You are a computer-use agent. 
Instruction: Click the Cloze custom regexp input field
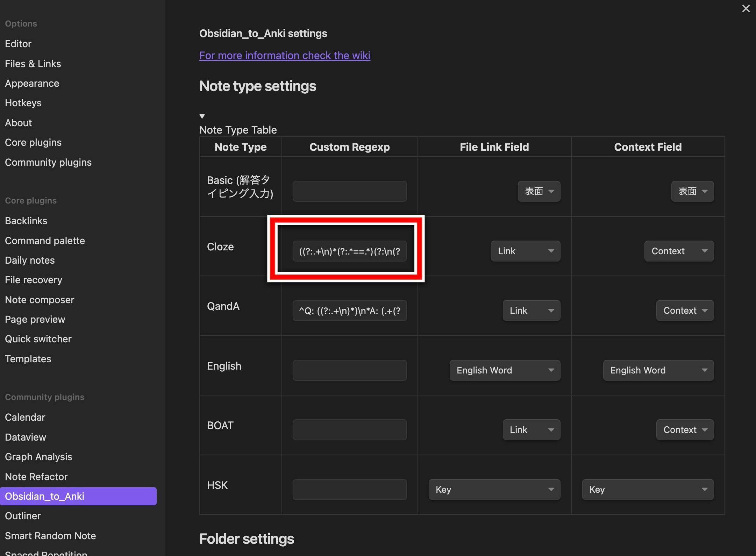click(x=349, y=251)
